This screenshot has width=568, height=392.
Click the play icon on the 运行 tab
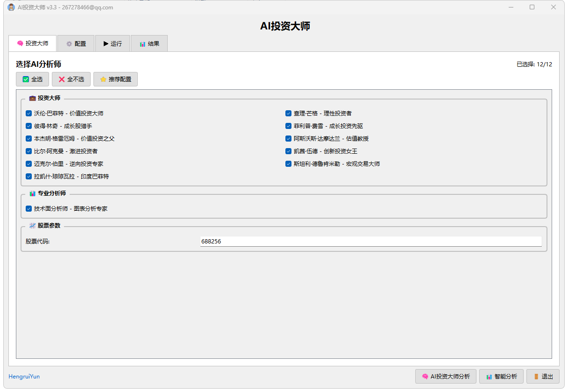pyautogui.click(x=105, y=43)
